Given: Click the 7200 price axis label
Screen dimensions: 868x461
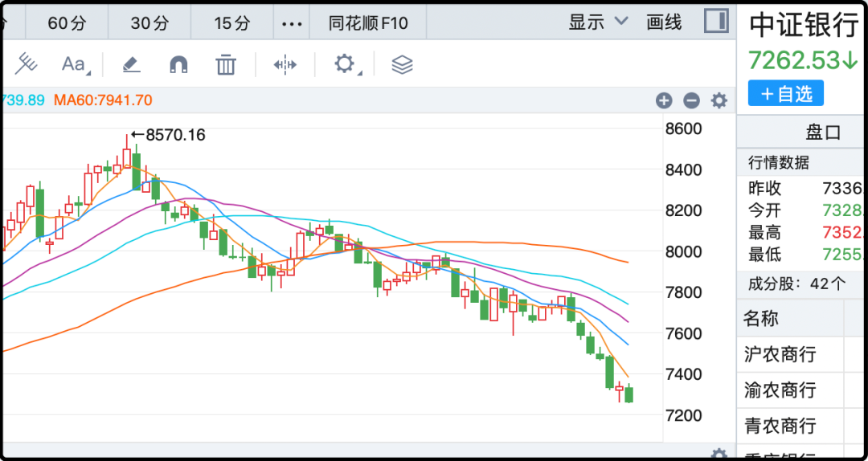Looking at the screenshot, I should (x=686, y=415).
